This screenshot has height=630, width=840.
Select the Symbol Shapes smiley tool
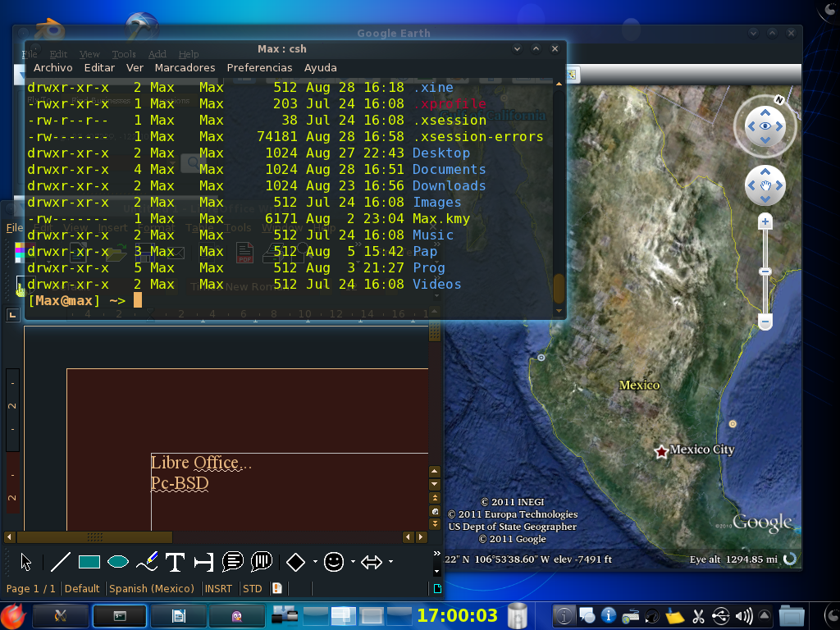pyautogui.click(x=333, y=562)
